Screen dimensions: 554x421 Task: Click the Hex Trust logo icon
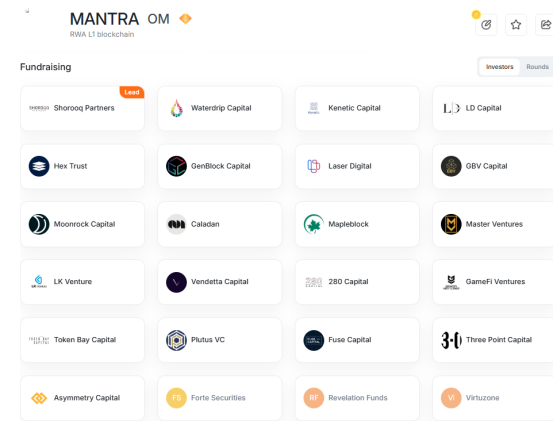(x=39, y=166)
